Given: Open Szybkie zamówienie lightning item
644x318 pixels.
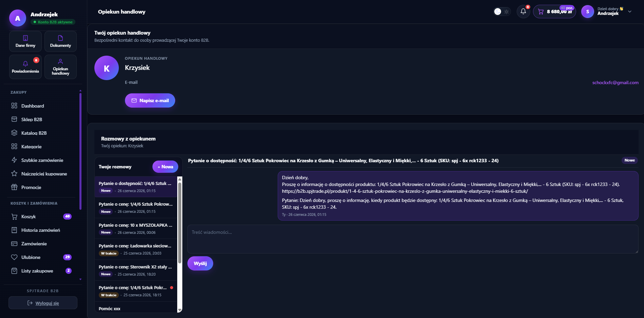Looking at the screenshot, I should pos(42,160).
